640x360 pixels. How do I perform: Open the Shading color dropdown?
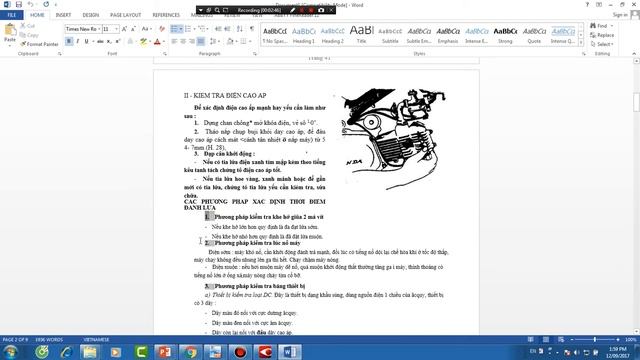click(236, 41)
